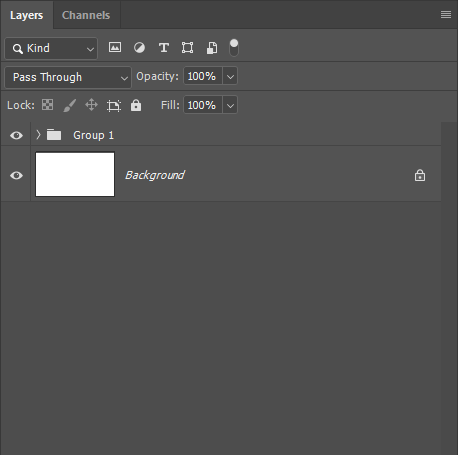The height and width of the screenshot is (455, 458).
Task: Hide the Background layer eye icon
Action: (x=16, y=175)
